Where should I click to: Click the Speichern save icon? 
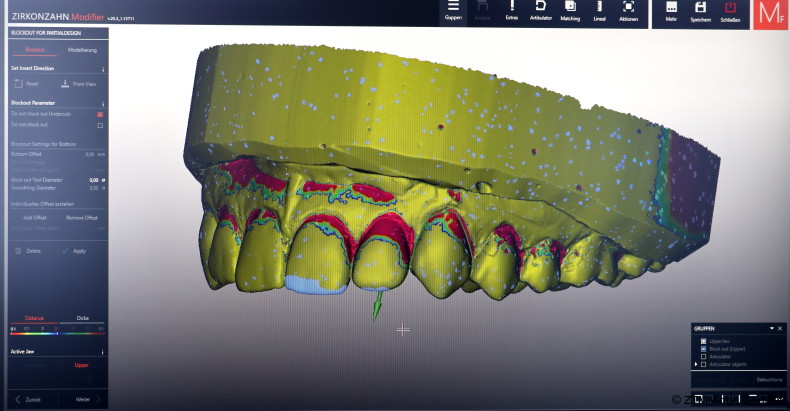[701, 10]
